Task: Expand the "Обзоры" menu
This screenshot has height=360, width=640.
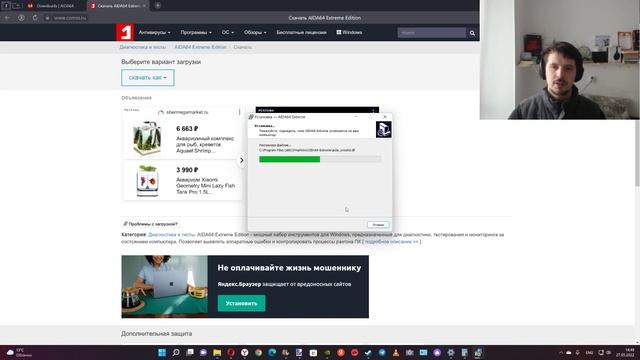Action: 255,32
